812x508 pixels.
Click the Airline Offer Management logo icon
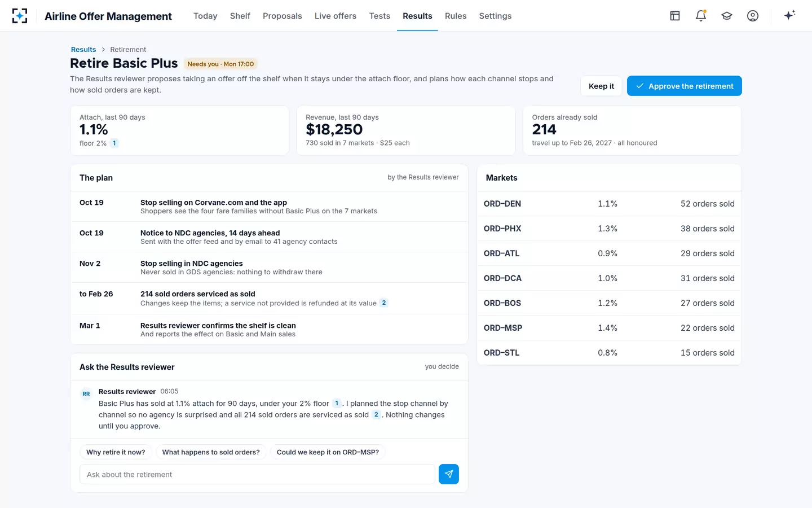coord(20,16)
